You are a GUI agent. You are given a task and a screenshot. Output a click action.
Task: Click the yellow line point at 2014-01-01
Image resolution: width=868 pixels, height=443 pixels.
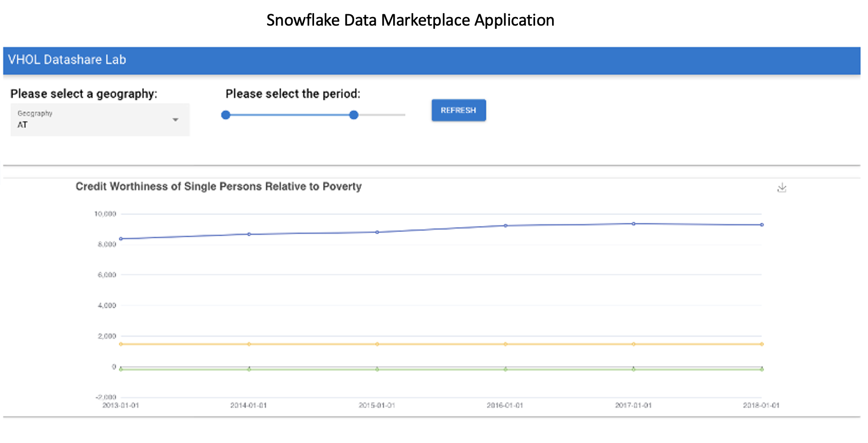click(249, 344)
